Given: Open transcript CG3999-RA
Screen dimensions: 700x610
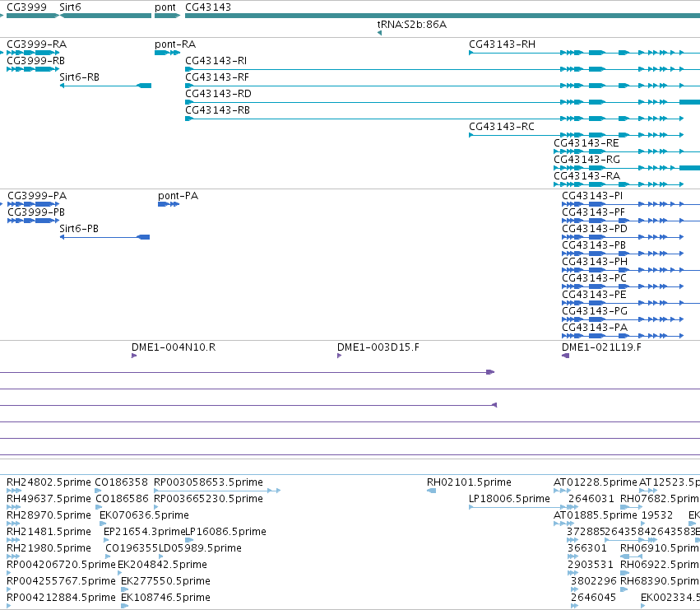Looking at the screenshot, I should (37, 44).
